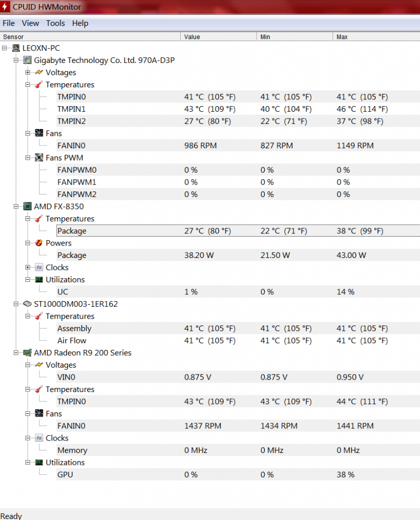Screen dimensions: 420x520
Task: Click the hard drive icon for ST1000DM003-1ER162
Action: [x=28, y=304]
